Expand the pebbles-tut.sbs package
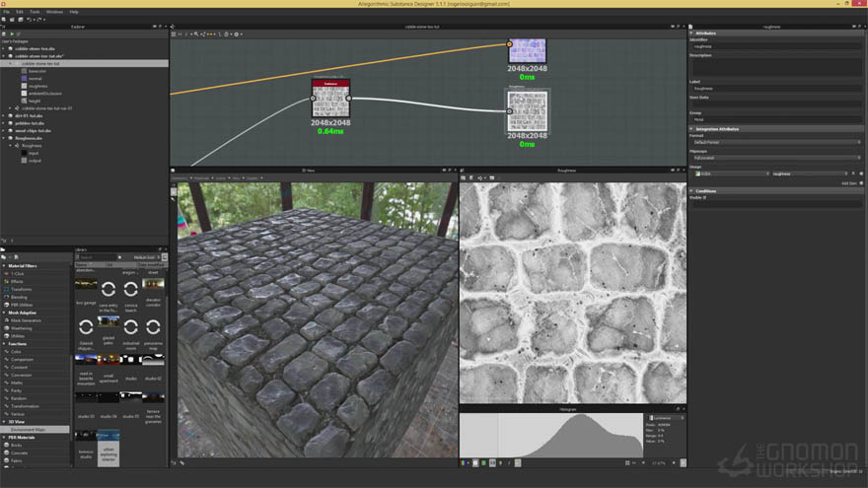 click(3, 123)
